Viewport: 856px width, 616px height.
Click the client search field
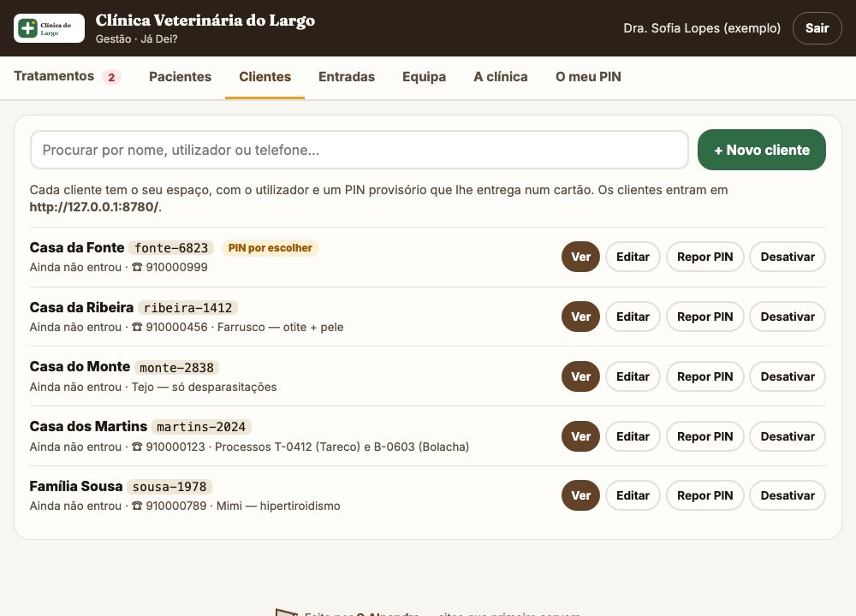[360, 150]
